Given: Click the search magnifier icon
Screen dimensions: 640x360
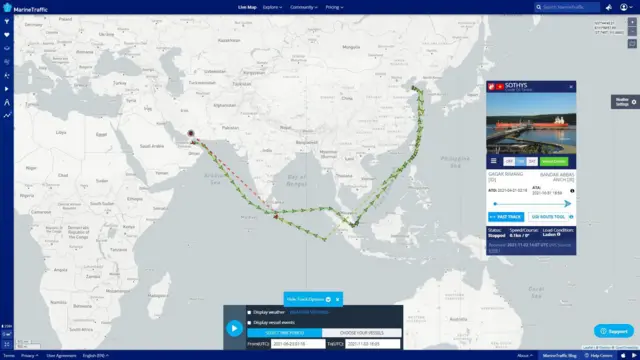Looking at the screenshot, I should pyautogui.click(x=539, y=7).
